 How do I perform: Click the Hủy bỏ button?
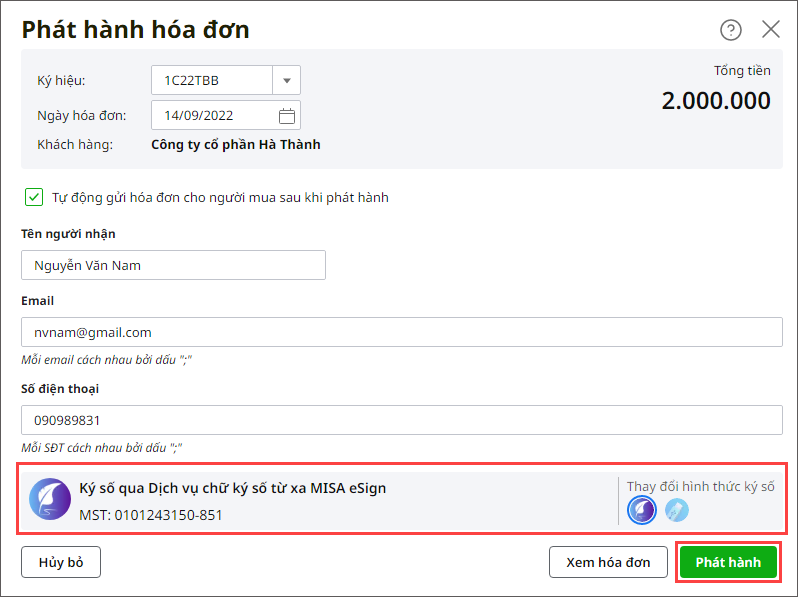click(61, 562)
